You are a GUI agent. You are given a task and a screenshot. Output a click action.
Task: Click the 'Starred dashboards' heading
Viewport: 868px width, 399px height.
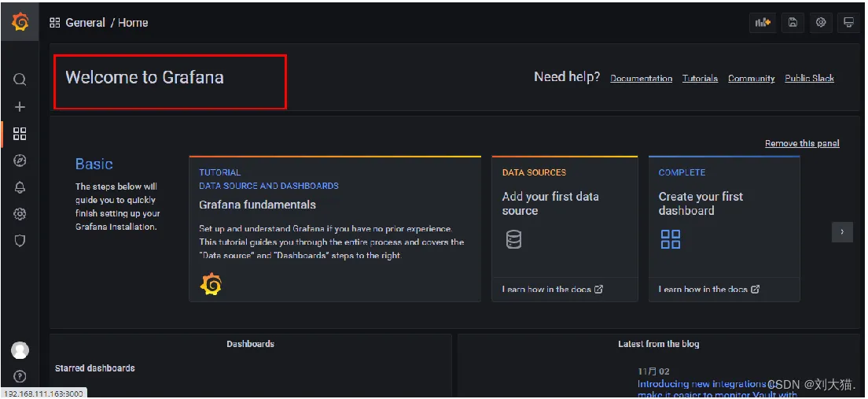(x=94, y=368)
